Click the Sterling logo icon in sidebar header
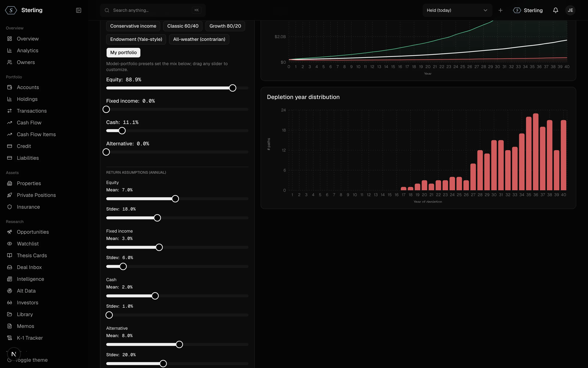Viewport: 588px width, 368px height. [x=11, y=10]
